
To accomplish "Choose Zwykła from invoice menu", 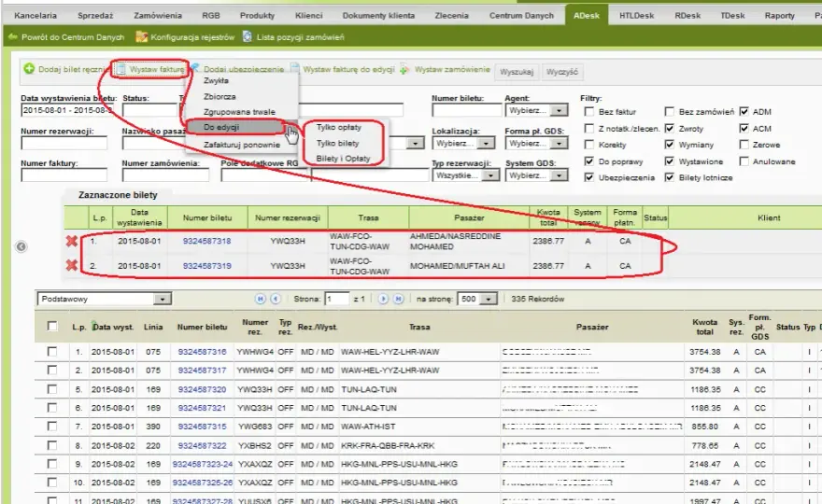I will [x=216, y=80].
